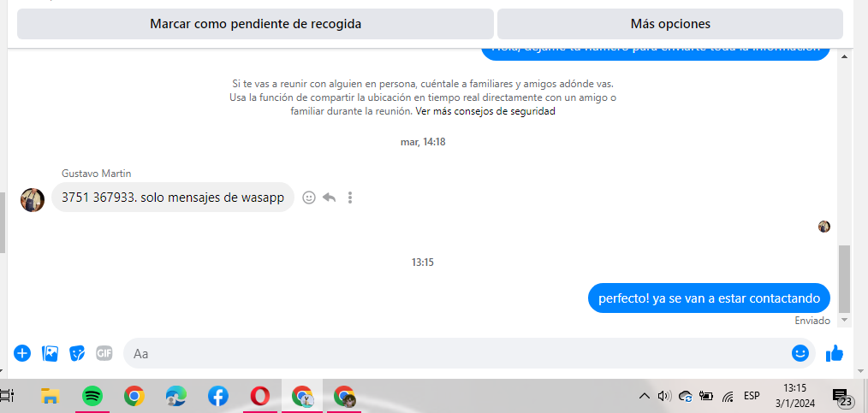Open Más opciones
Viewport: 868px width, 413px height.
[670, 24]
